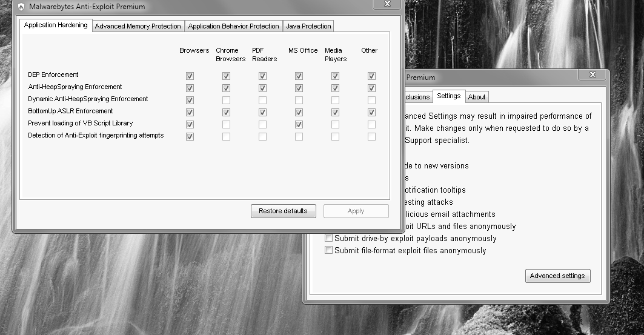Click the PDF Readers column header
This screenshot has width=644, height=335.
[265, 55]
